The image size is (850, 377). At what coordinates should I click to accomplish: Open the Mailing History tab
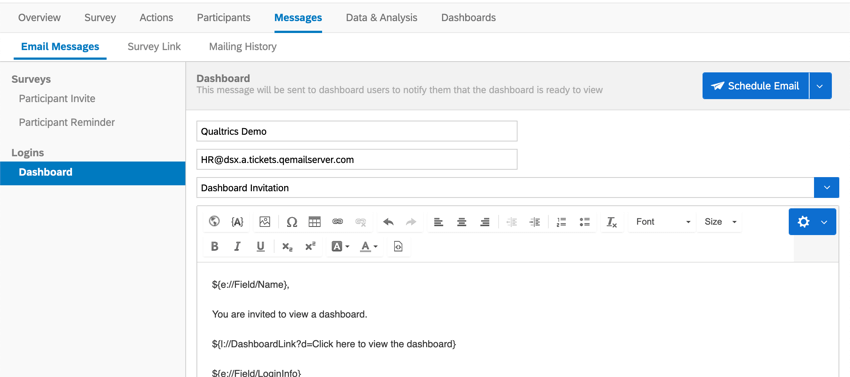click(x=243, y=47)
